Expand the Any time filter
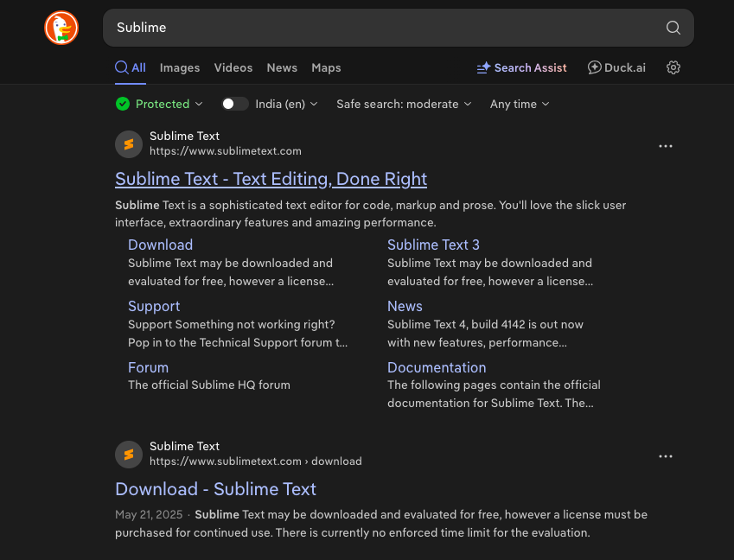 coord(520,104)
